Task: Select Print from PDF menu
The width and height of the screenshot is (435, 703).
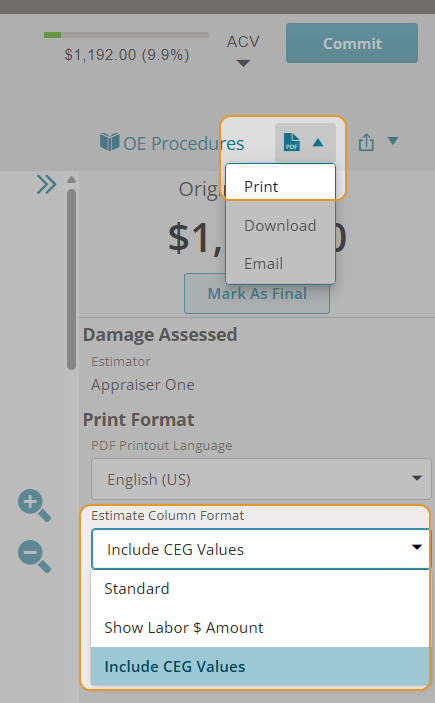Action: (x=281, y=186)
